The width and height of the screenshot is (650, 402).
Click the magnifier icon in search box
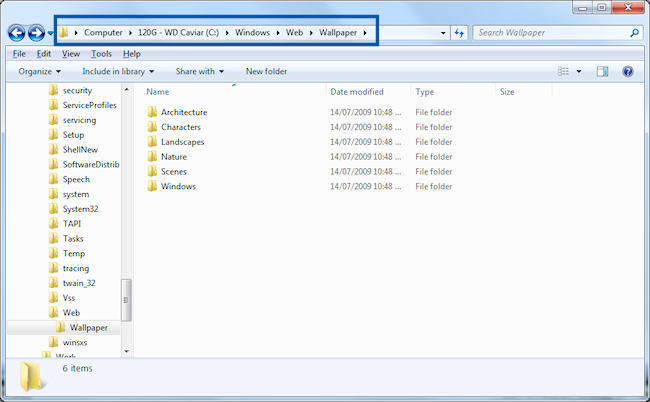click(634, 33)
